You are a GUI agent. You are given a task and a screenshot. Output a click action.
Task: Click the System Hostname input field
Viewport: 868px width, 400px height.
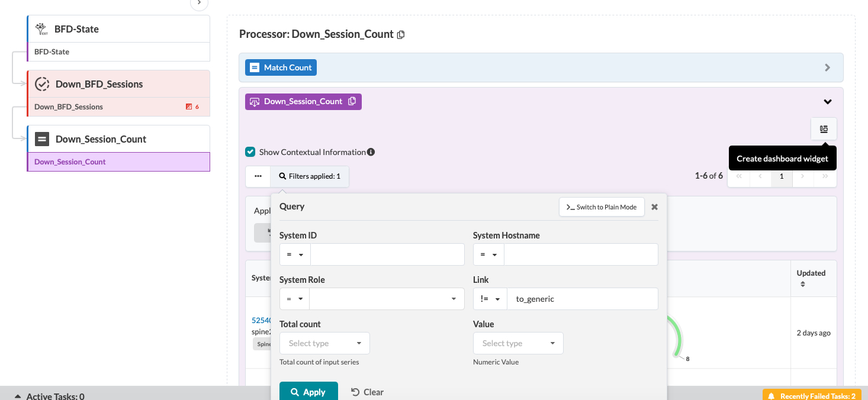point(581,254)
